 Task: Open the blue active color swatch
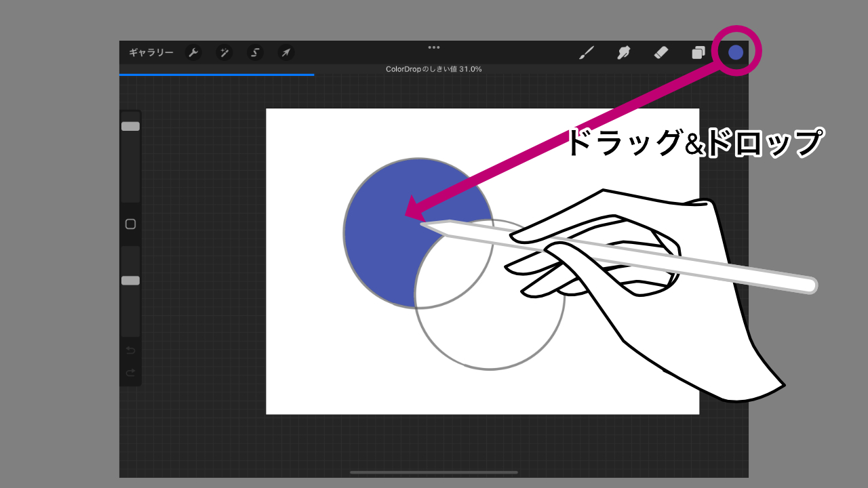coord(736,52)
